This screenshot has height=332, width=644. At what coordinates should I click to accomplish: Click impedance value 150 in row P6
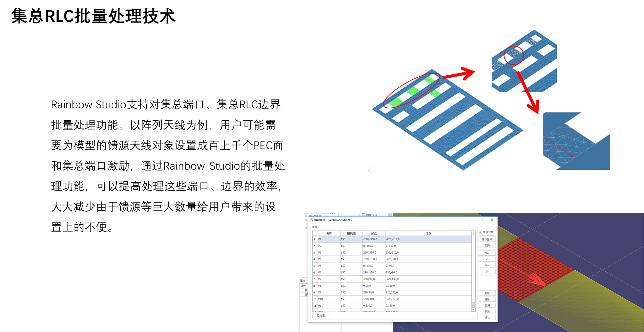click(351, 272)
